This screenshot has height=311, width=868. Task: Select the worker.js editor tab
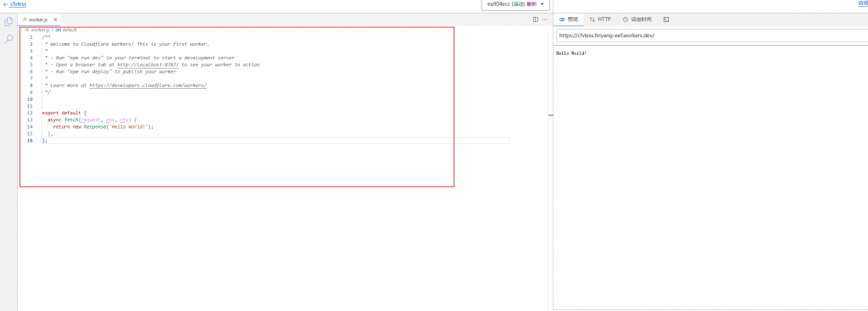tap(38, 19)
